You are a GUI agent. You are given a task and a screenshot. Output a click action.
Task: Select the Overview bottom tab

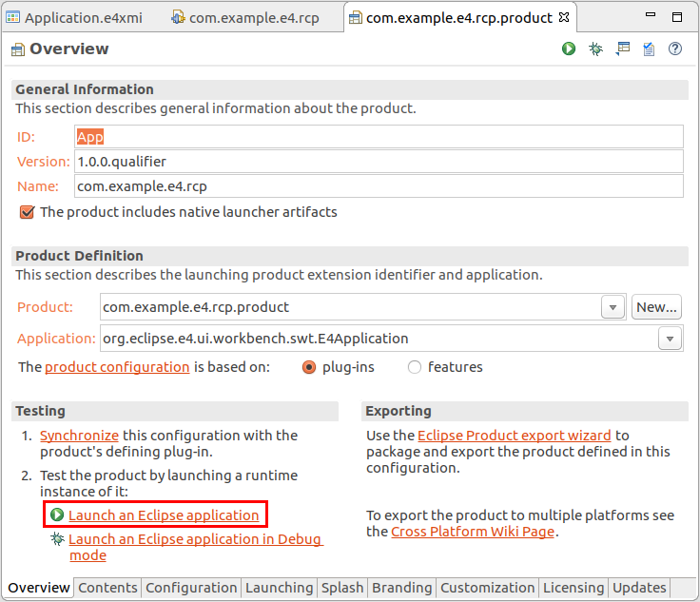pos(39,588)
